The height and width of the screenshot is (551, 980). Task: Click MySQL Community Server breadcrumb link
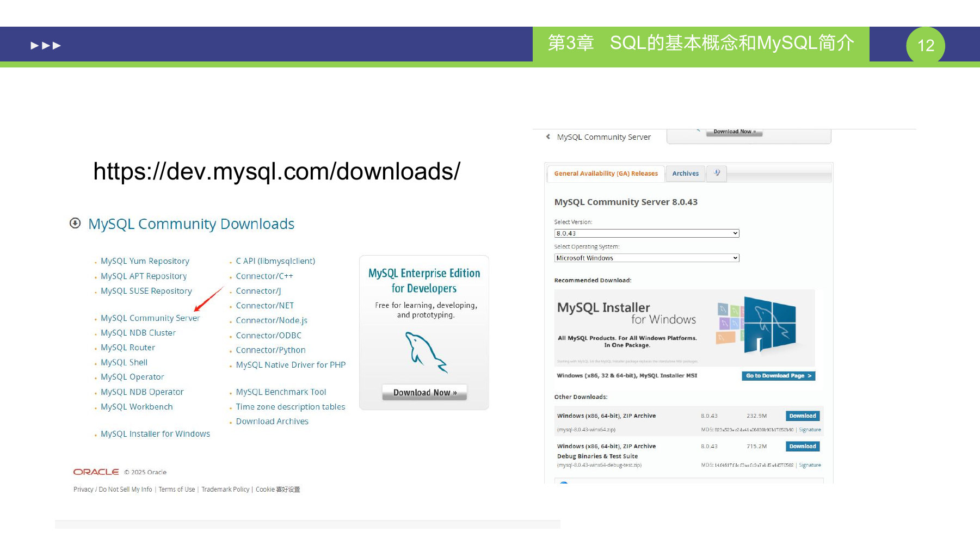603,137
